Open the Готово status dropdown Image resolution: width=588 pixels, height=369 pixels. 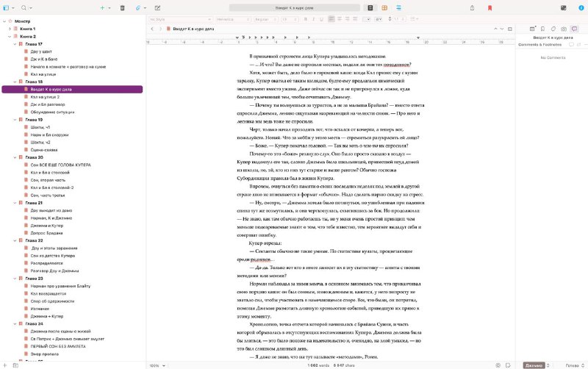(575, 365)
